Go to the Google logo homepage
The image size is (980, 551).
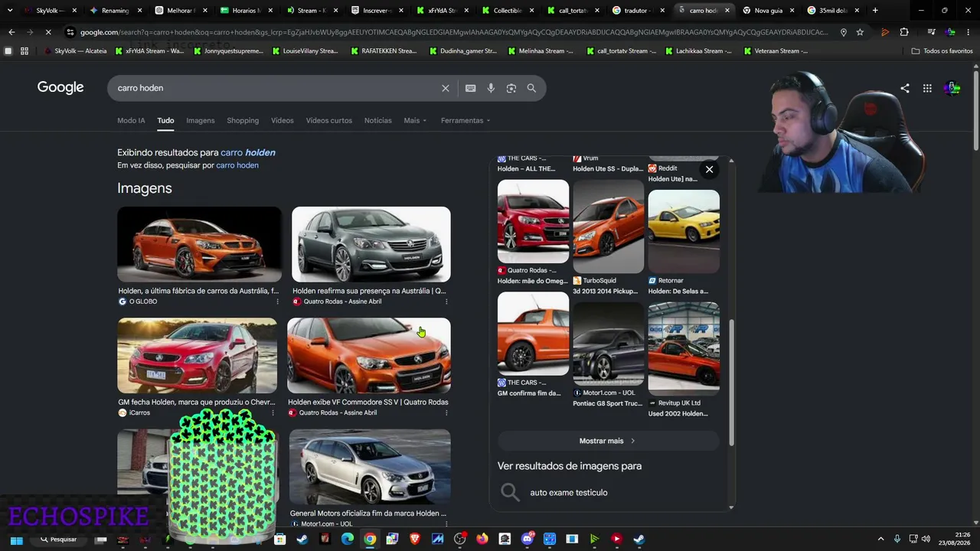60,87
